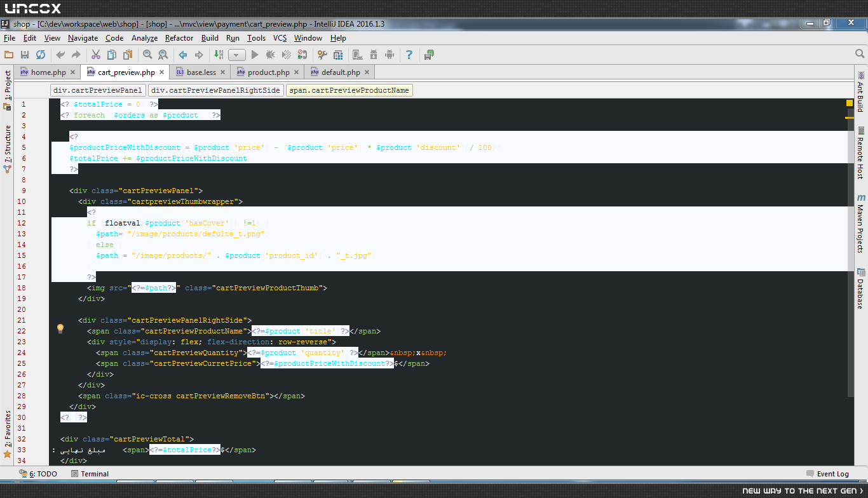Click the Cut scissors icon

96,55
